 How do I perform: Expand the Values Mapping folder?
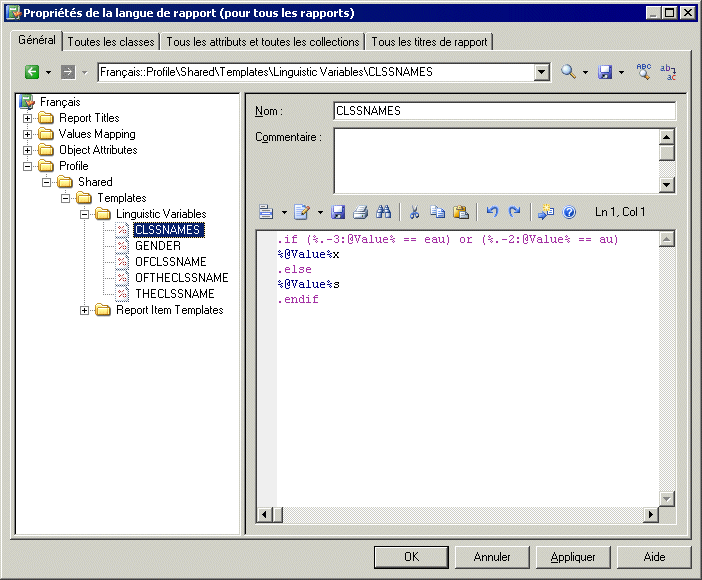coord(27,134)
